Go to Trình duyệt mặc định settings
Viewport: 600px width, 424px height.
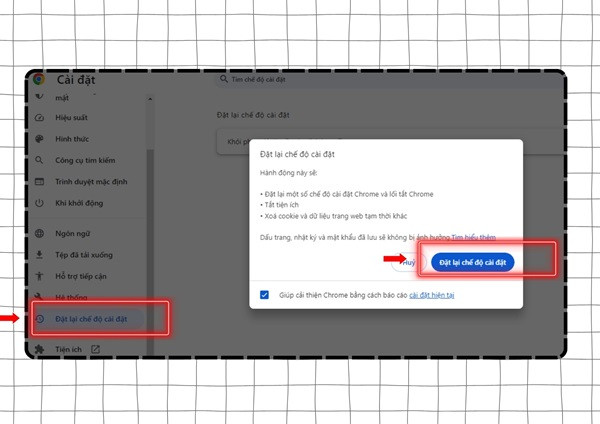coord(91,182)
